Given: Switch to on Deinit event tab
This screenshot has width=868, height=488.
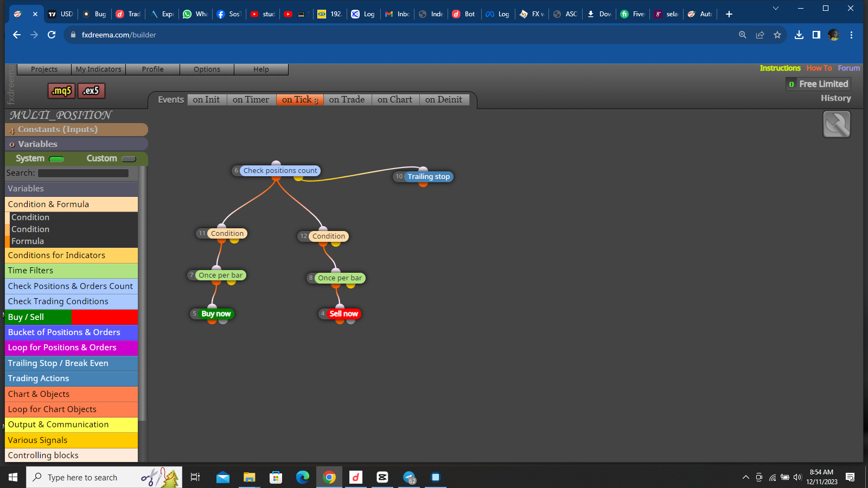Looking at the screenshot, I should coord(444,100).
